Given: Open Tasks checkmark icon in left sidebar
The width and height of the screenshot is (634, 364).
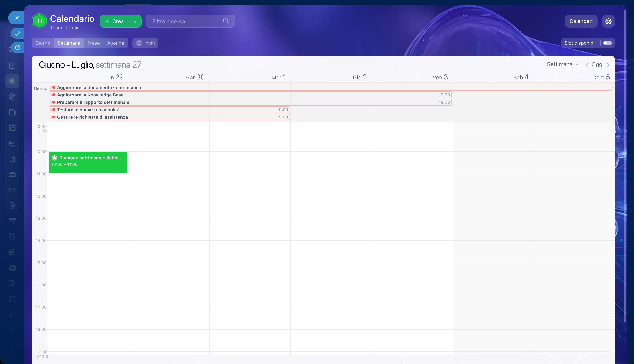Looking at the screenshot, I should 12,66.
